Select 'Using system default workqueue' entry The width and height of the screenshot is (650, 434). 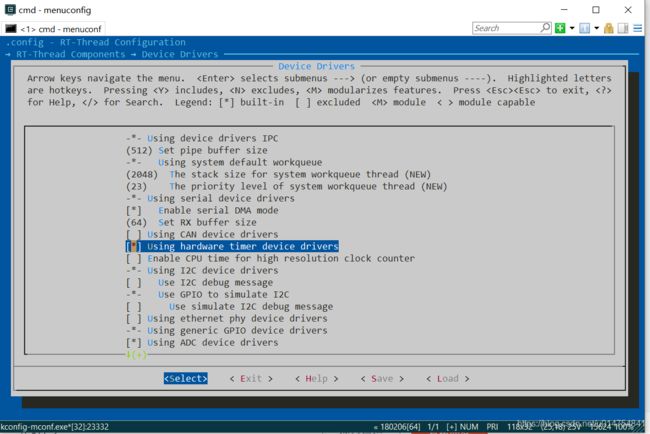click(224, 162)
